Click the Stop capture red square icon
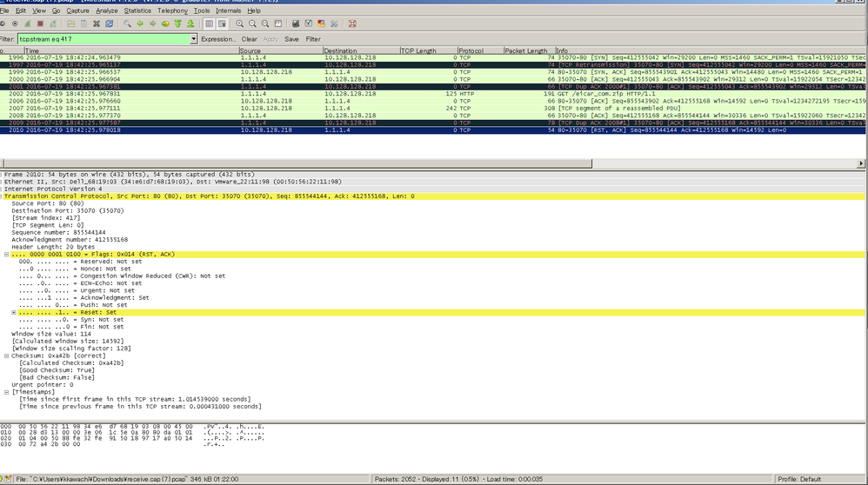Screen dimensions: 868x485 (x=40, y=24)
